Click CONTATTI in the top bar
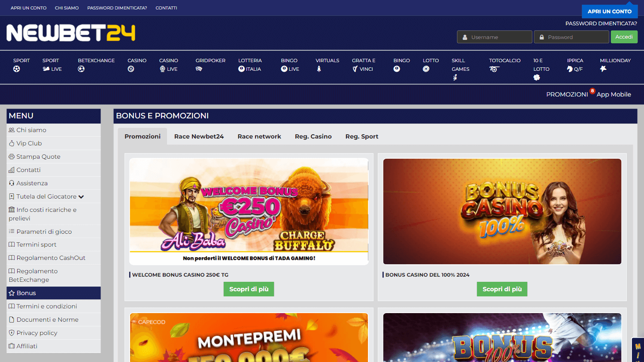 (166, 8)
